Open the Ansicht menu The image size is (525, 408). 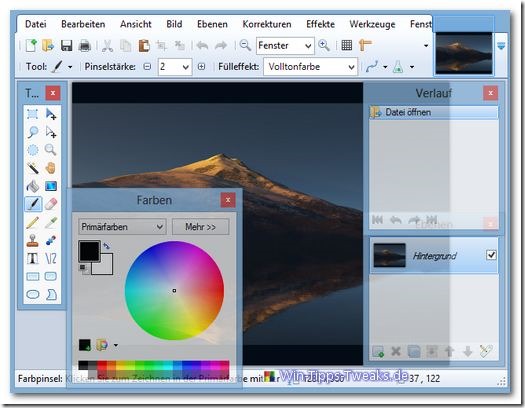coord(136,24)
